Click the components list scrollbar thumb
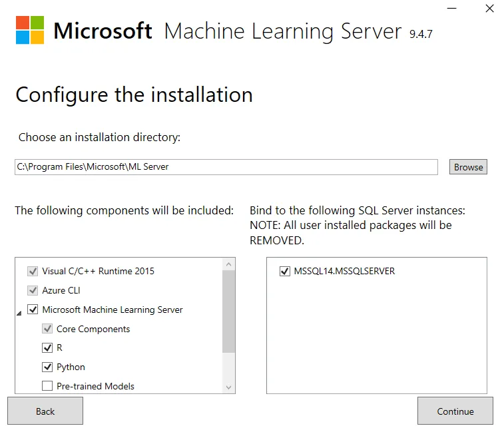The width and height of the screenshot is (504, 436). click(x=229, y=312)
